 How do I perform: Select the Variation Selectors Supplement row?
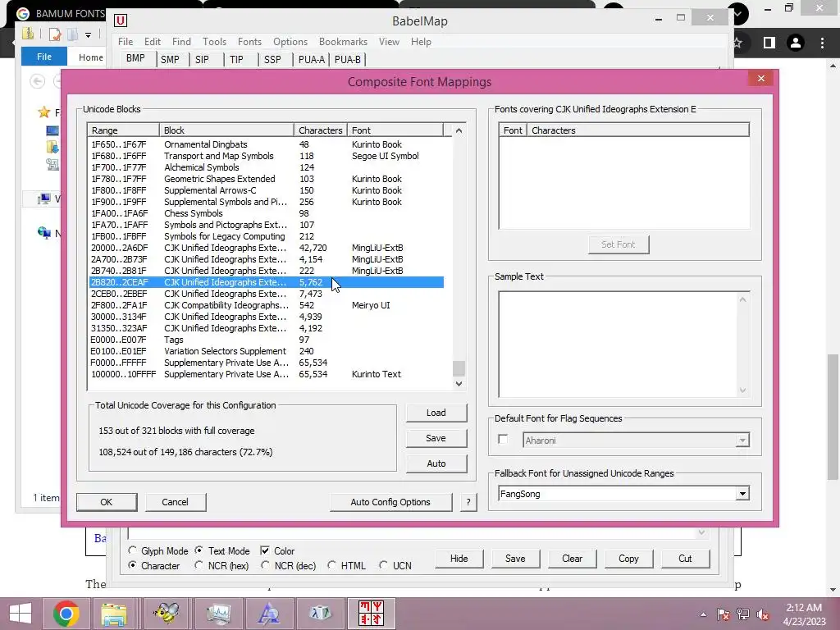point(267,351)
